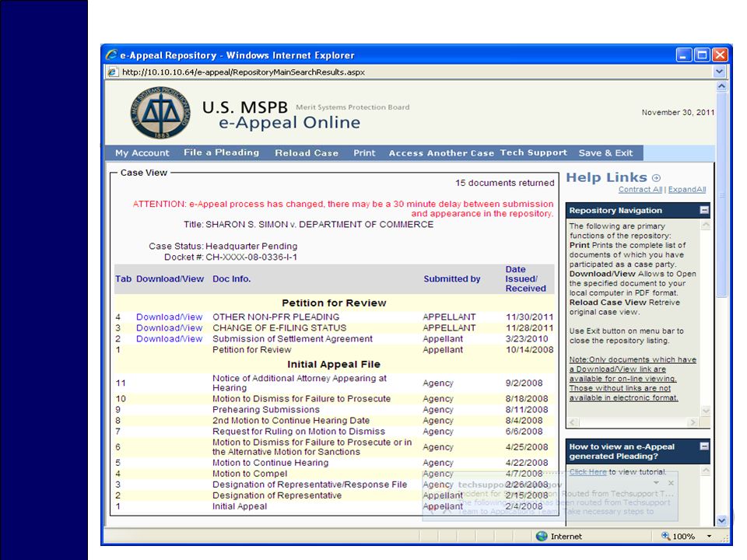Open the address bar dropdown arrow
The height and width of the screenshot is (560, 747).
[x=719, y=72]
